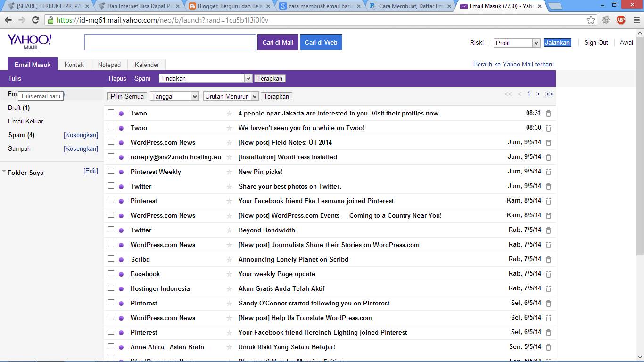Click the Adblock Plus extension icon
This screenshot has height=362, width=644.
click(x=621, y=20)
